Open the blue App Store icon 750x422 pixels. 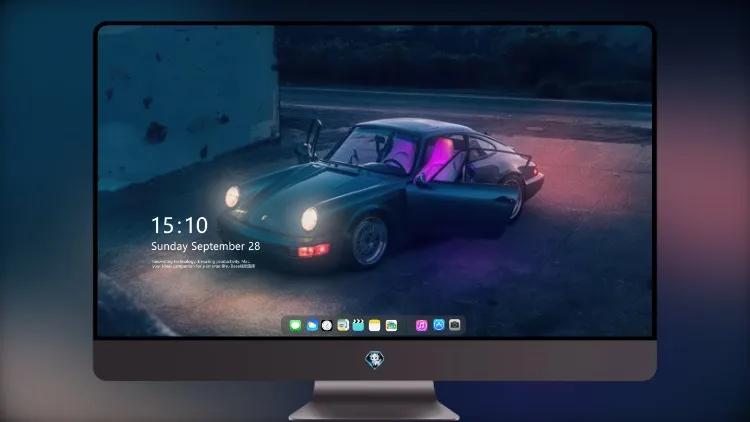coord(439,325)
